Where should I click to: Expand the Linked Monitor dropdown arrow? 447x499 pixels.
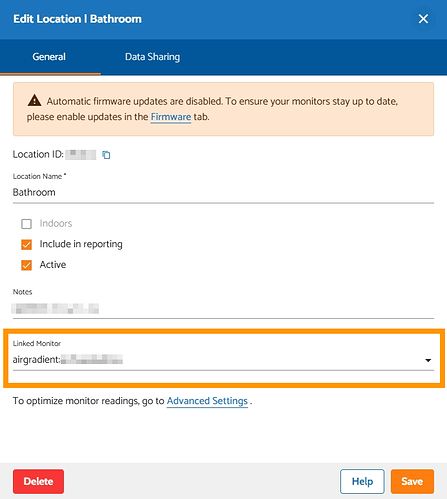428,360
